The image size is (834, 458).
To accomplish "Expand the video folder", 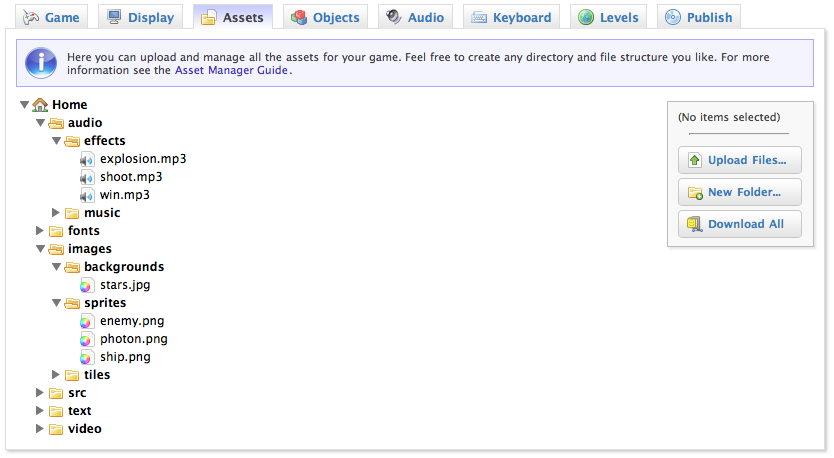I will [40, 429].
